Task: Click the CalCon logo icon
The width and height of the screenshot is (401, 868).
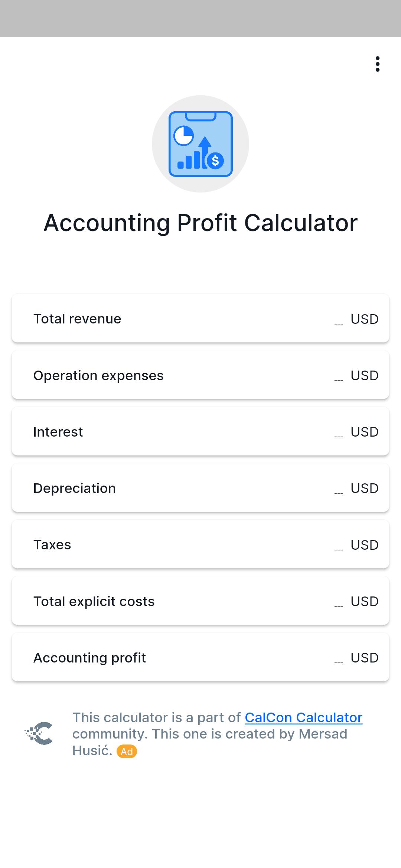Action: [39, 733]
